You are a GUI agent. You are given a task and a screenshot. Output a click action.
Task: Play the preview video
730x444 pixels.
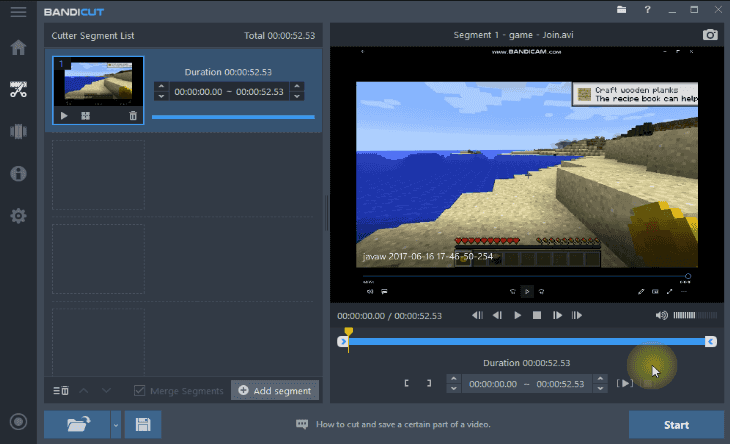coord(517,316)
